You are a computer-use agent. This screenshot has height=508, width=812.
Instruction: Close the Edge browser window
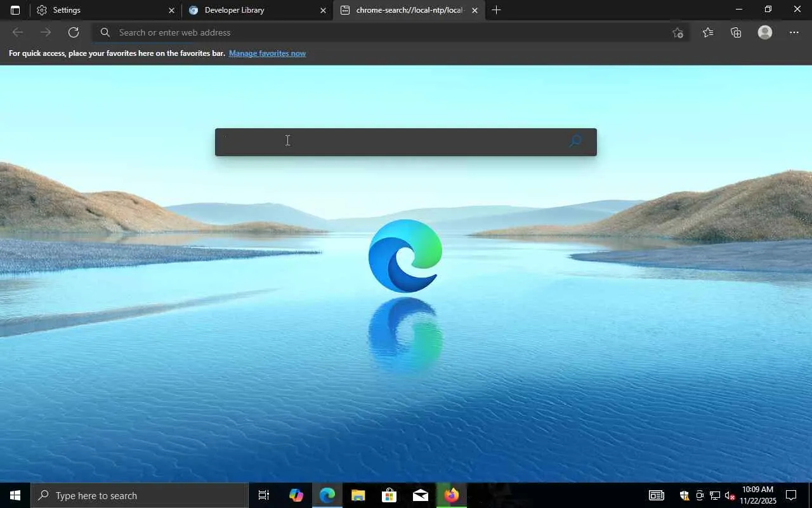click(797, 10)
